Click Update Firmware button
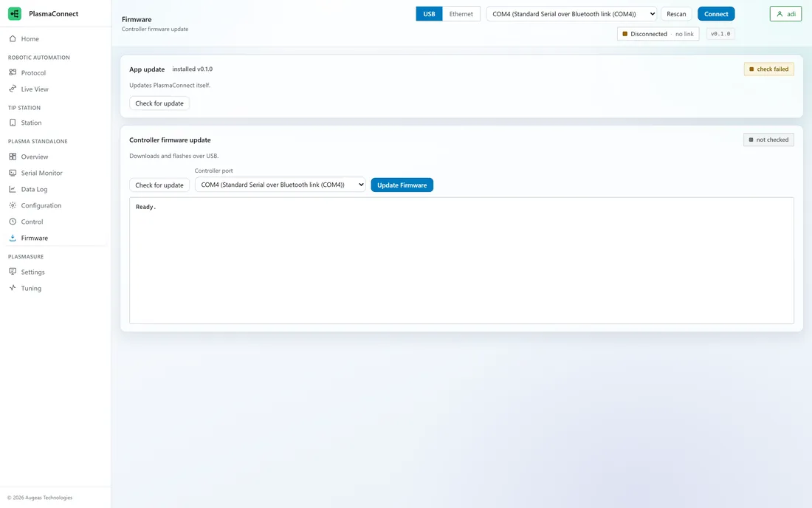812x508 pixels. click(402, 185)
